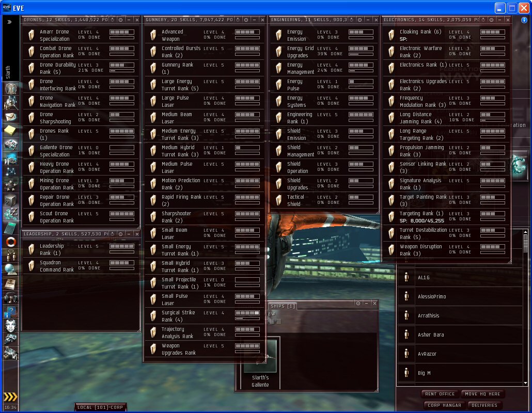Toggle the circle-dot icon in Drones window header
This screenshot has height=413, width=532.
(x=120, y=20)
